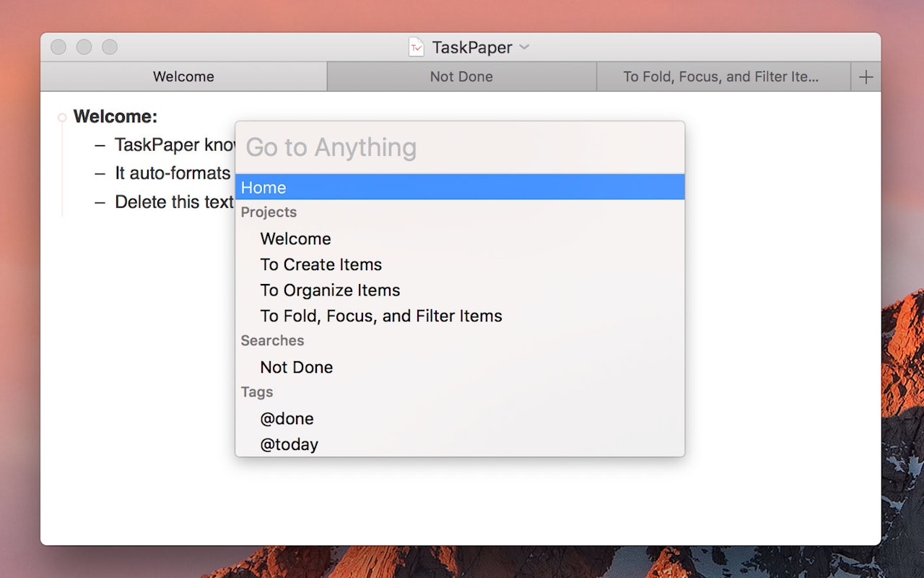Select 'To Organize Items' project
The width and height of the screenshot is (924, 578).
330,290
